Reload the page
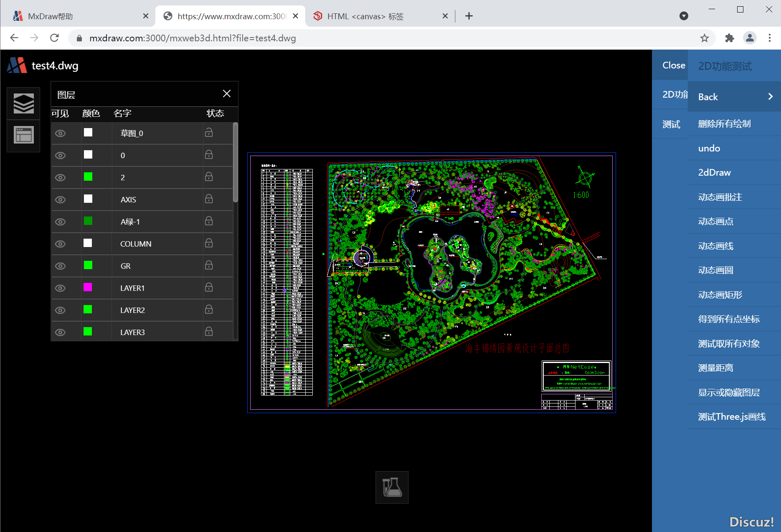 [54, 38]
